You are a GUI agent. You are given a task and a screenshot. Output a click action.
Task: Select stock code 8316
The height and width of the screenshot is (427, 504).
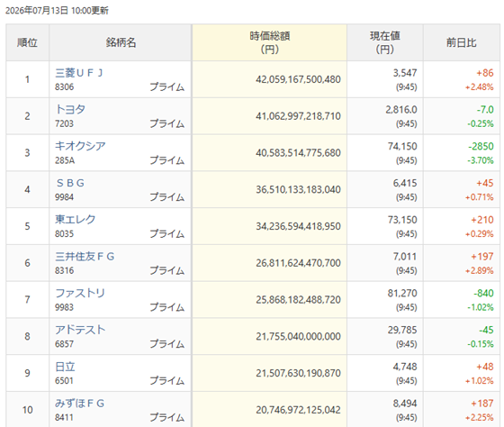tap(64, 270)
